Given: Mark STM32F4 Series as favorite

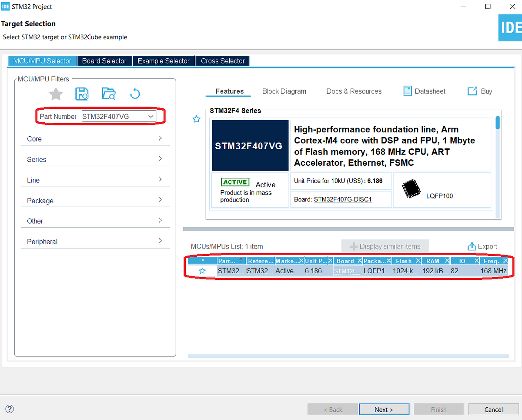Looking at the screenshot, I should tap(196, 119).
